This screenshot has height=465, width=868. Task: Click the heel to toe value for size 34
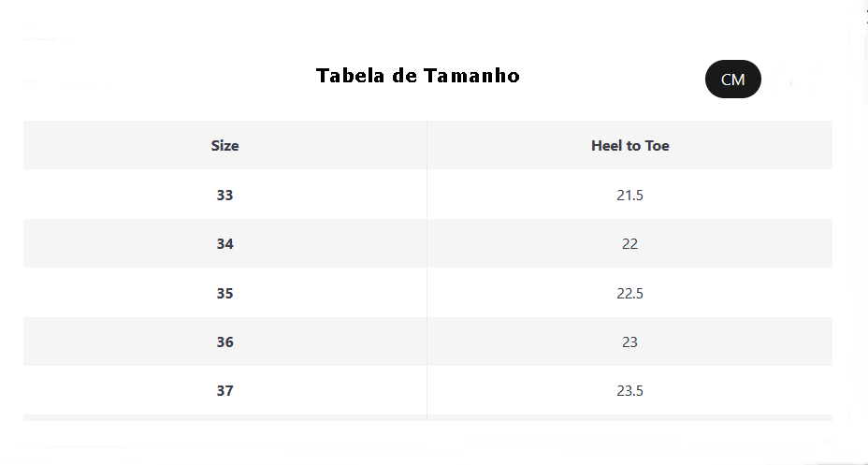click(630, 244)
